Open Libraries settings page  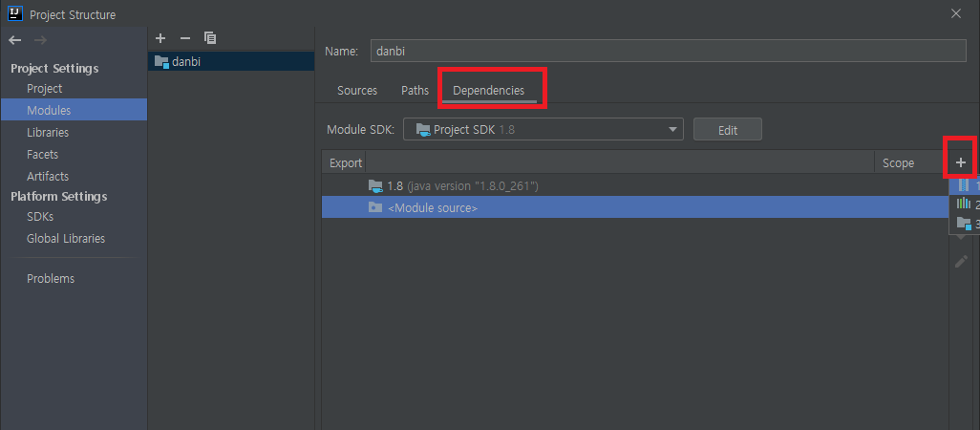(x=48, y=133)
